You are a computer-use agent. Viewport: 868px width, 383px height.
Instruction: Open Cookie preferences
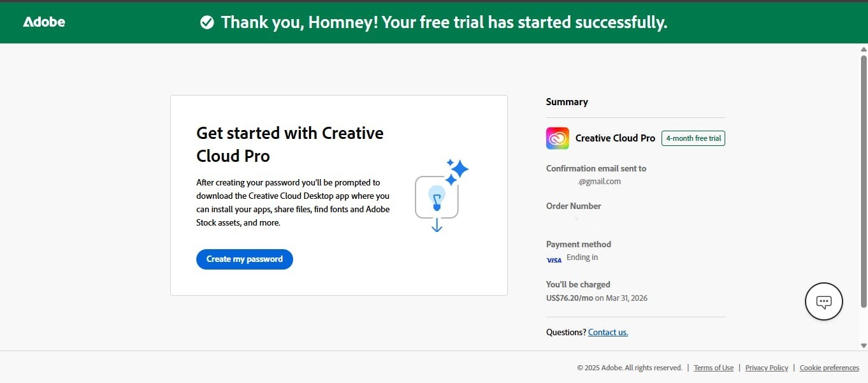tap(829, 368)
